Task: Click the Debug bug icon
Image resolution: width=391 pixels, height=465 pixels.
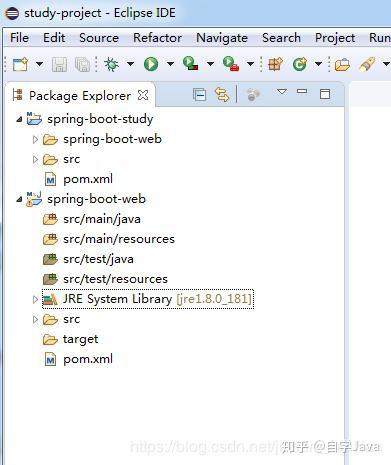Action: (111, 64)
